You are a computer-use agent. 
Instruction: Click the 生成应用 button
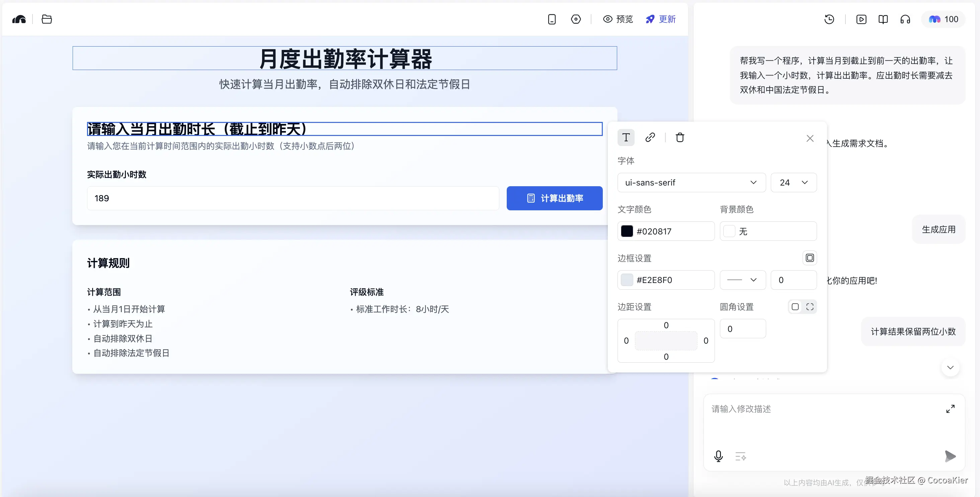click(938, 229)
